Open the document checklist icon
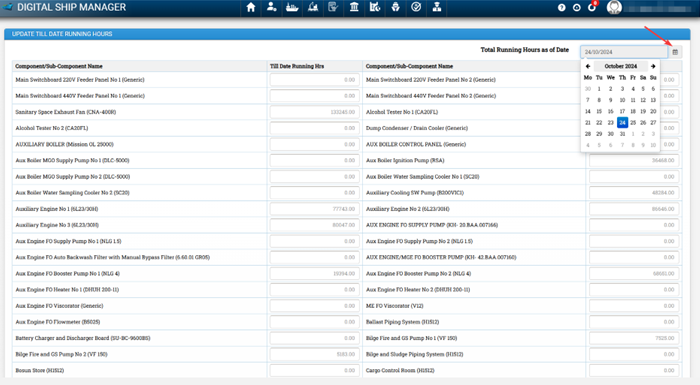 click(x=333, y=7)
